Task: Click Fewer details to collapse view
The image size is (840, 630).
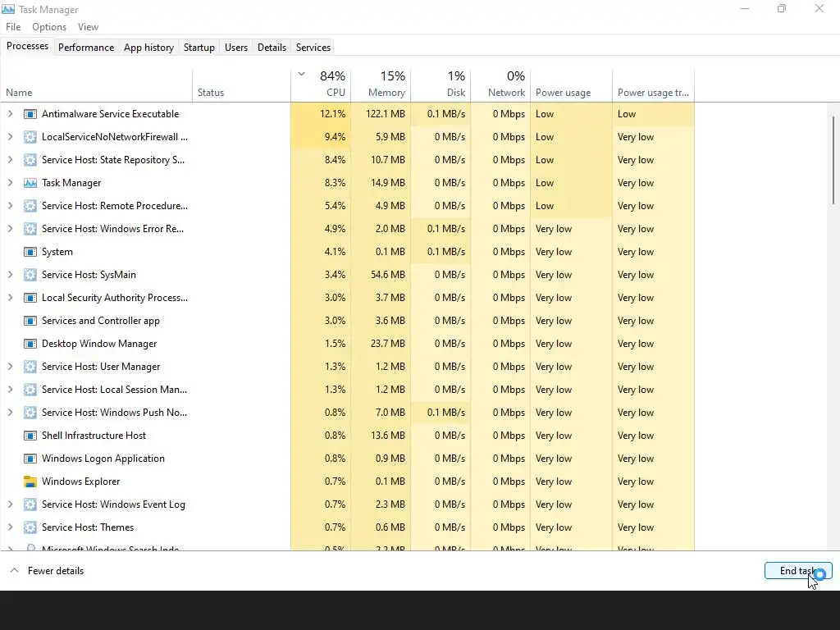Action: 47,571
